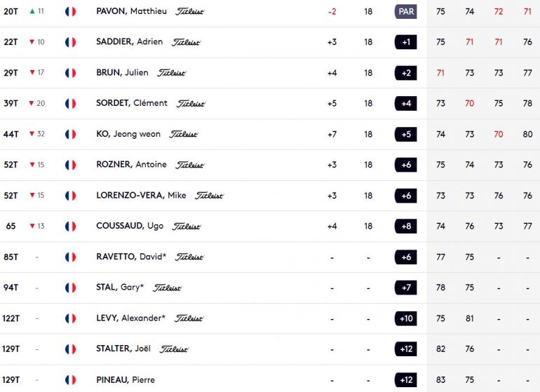Viewport: 540px width, 392px height.
Task: Open the player link ROZNER, Antoine
Action: pos(131,165)
